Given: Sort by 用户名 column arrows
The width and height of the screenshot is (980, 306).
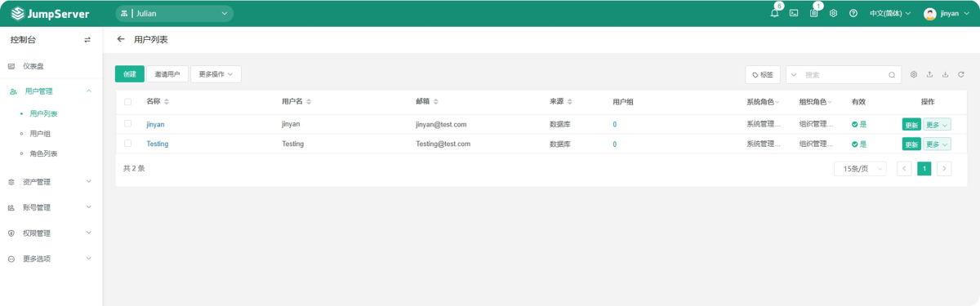Looking at the screenshot, I should tap(309, 102).
